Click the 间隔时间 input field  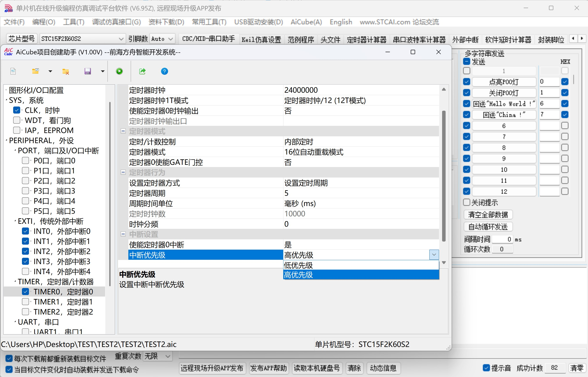click(502, 239)
